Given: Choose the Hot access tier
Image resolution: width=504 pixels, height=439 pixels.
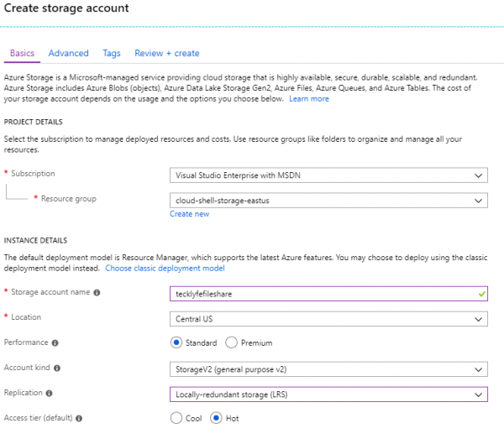Looking at the screenshot, I should coord(216,418).
